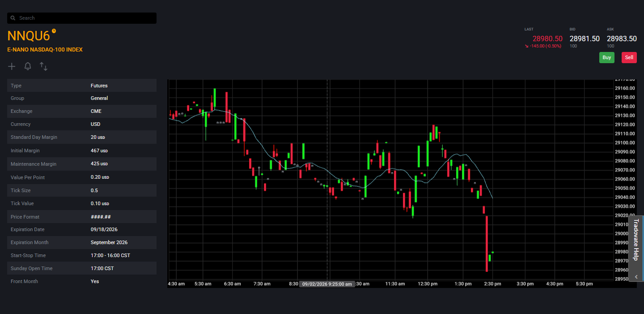The width and height of the screenshot is (644, 314).
Task: Click the Front Month value Yes
Action: [94, 281]
